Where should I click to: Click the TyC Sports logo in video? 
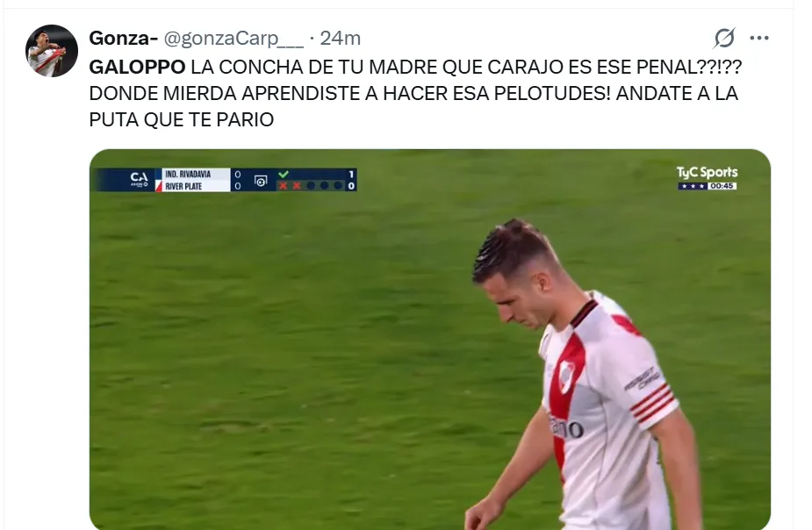coord(707,172)
